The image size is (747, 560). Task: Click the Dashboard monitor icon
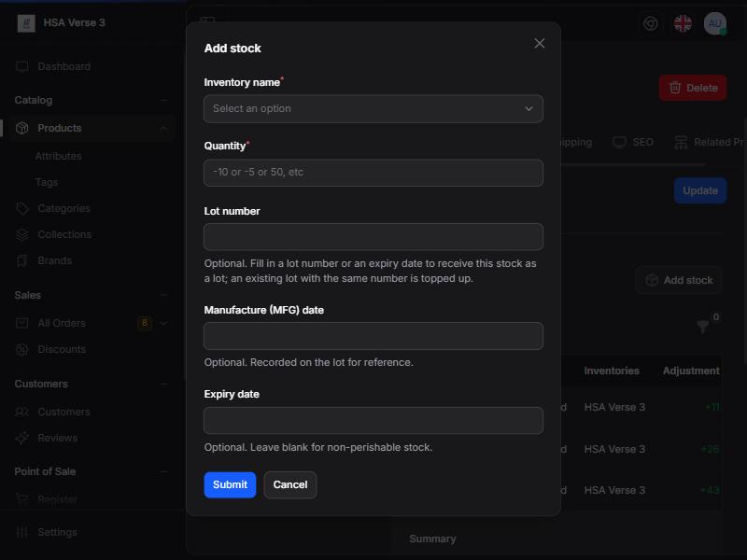point(21,66)
